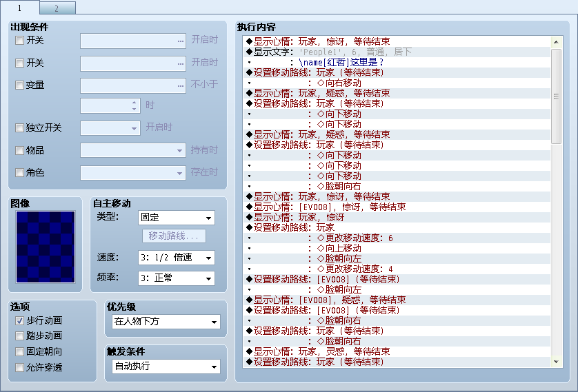The width and height of the screenshot is (578, 392).
Task: Open the second 开关 selector ellipsis button
Action: click(180, 63)
